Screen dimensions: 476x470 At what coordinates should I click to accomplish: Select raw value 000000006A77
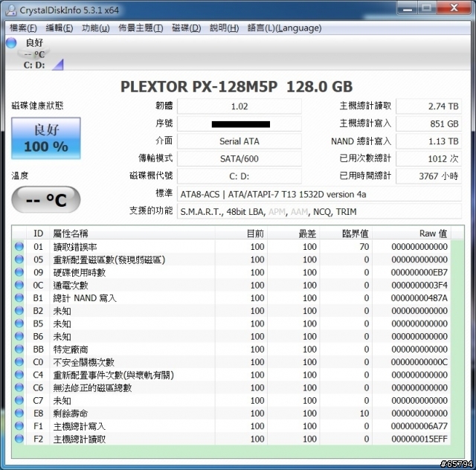click(x=419, y=426)
